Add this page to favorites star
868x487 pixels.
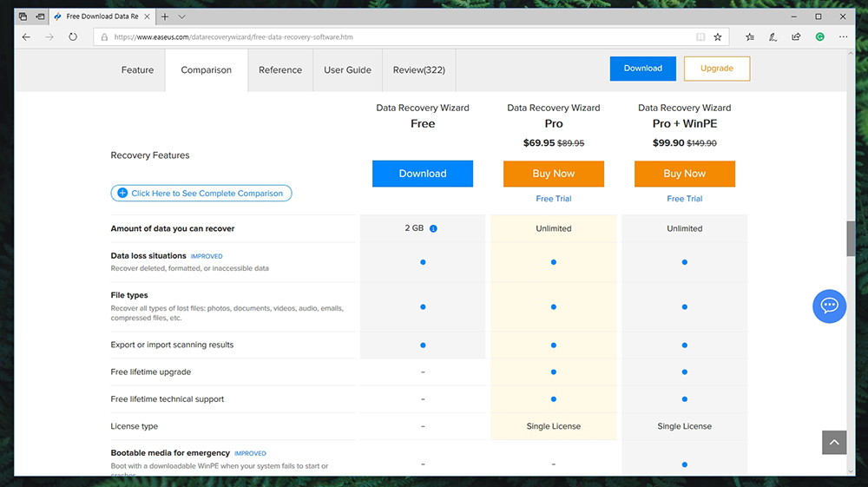click(x=718, y=37)
